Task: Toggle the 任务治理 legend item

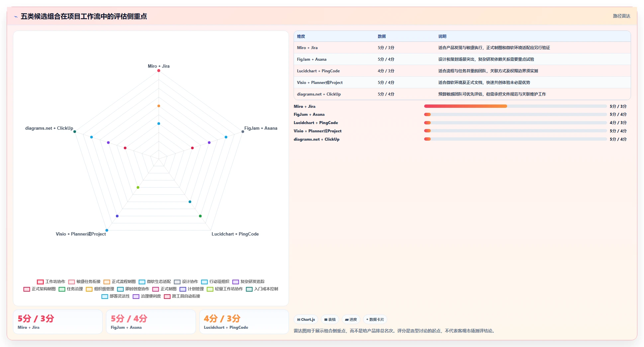Action: 71,289
